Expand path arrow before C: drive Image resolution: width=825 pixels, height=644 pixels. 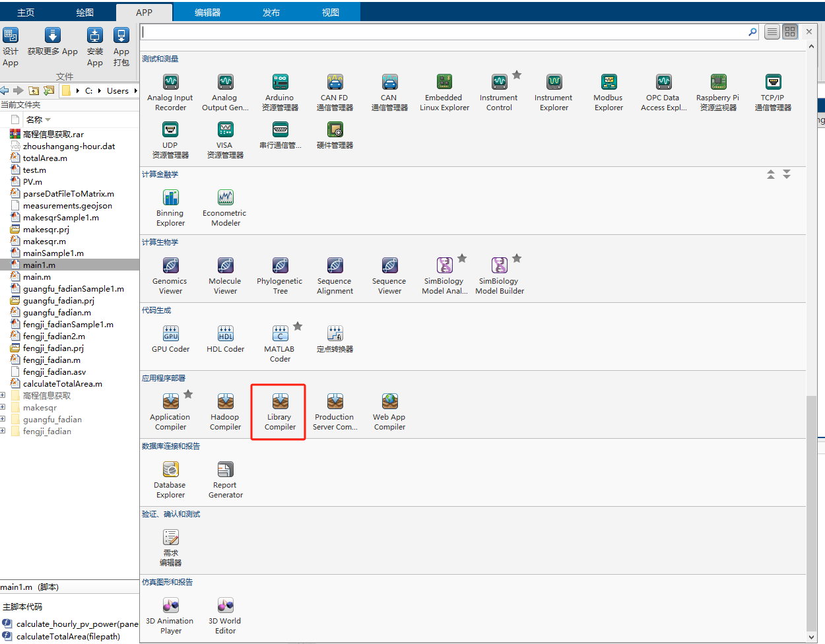pos(78,91)
